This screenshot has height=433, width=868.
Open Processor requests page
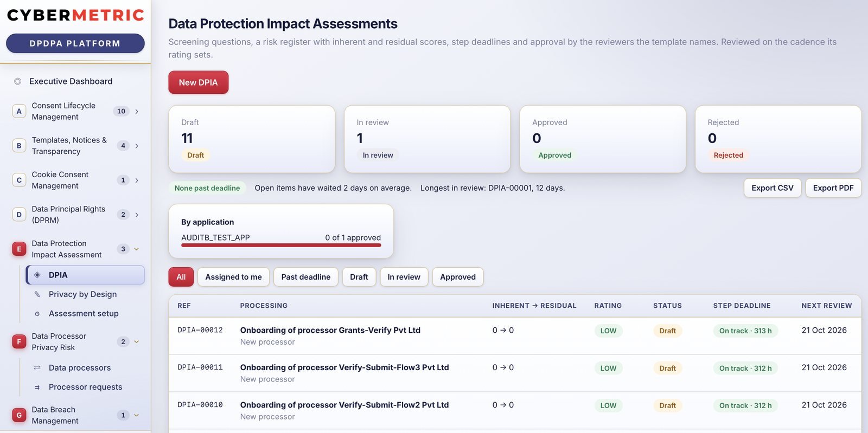85,387
